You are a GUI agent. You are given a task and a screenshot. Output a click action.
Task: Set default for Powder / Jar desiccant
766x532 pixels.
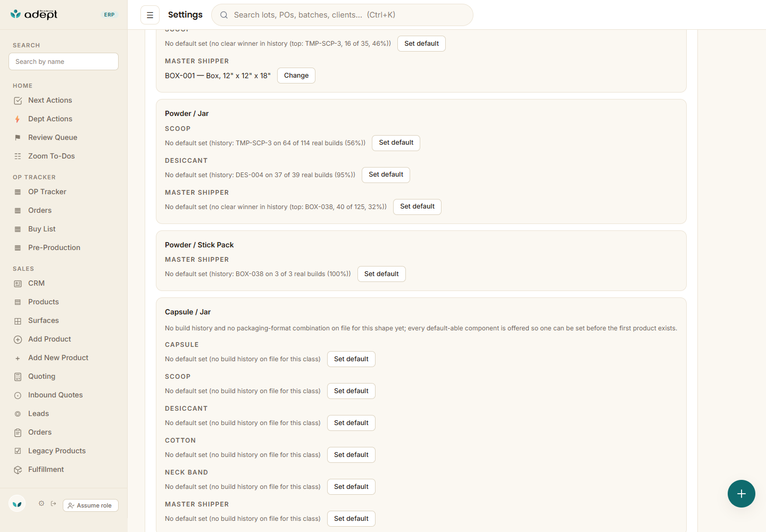386,174
